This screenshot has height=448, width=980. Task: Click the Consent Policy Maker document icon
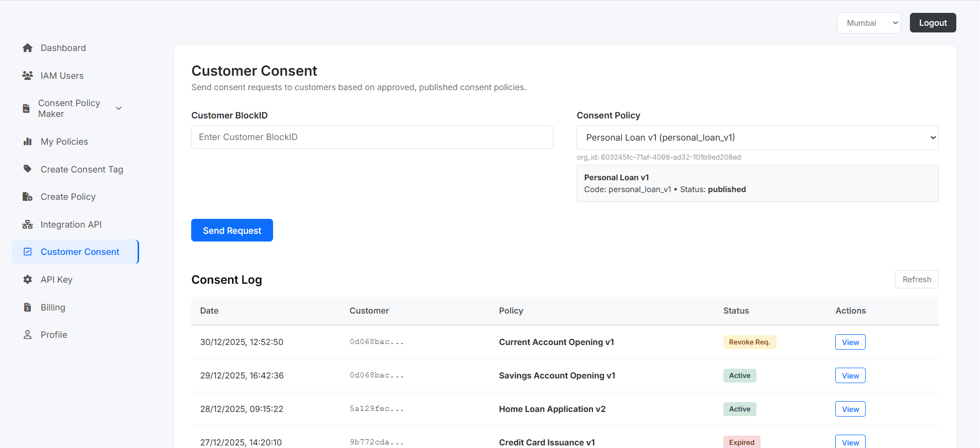click(26, 109)
